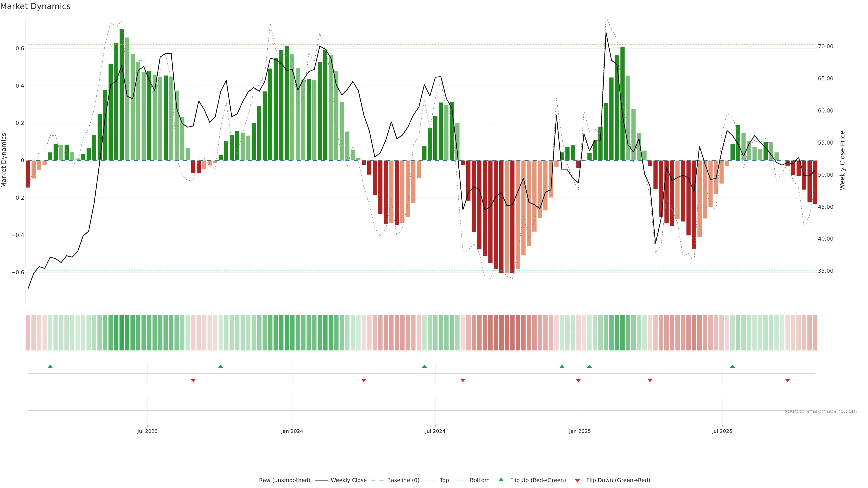Click red flip-down marker just before Jan 2025
868x488 pixels.
(579, 380)
